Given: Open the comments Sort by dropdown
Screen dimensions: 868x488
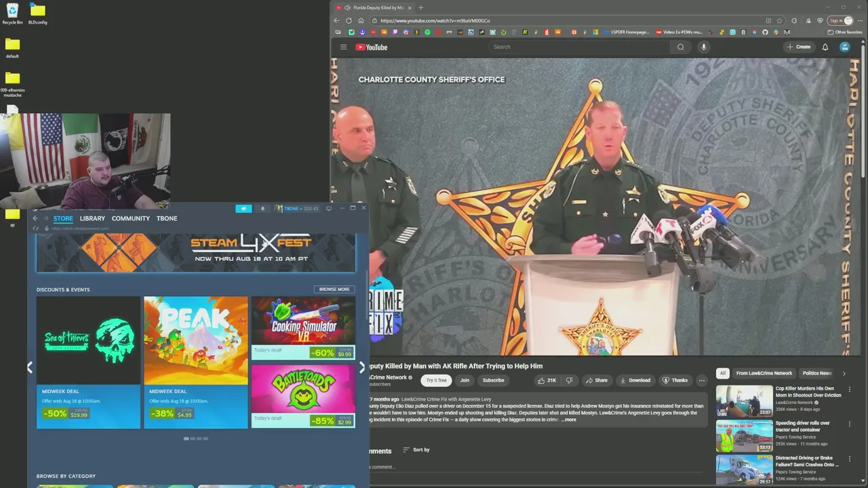Looking at the screenshot, I should coord(416,449).
